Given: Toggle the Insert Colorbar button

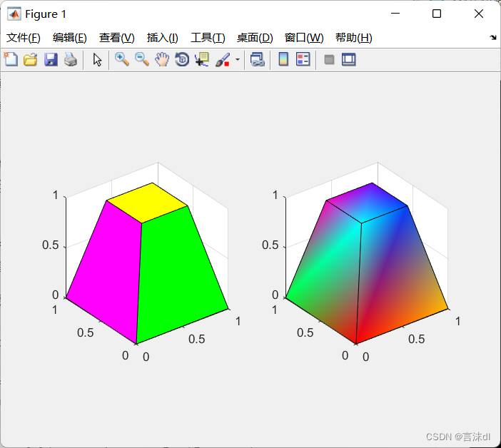Looking at the screenshot, I should [283, 60].
